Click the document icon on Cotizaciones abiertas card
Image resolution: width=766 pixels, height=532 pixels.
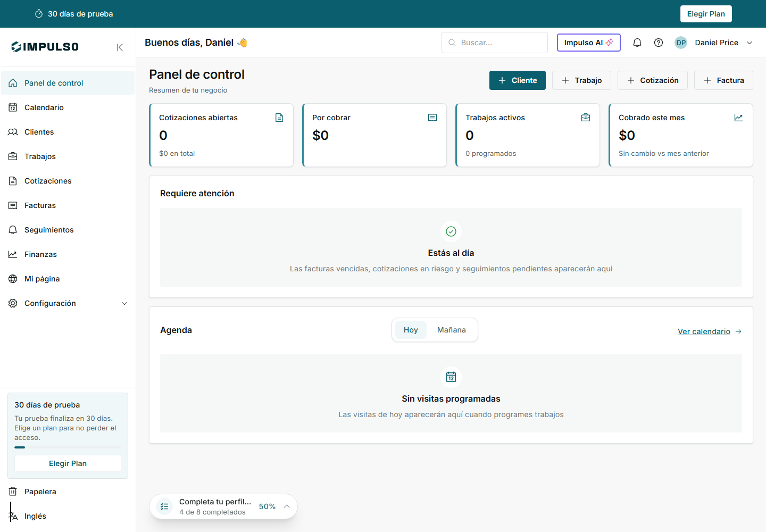click(x=279, y=118)
